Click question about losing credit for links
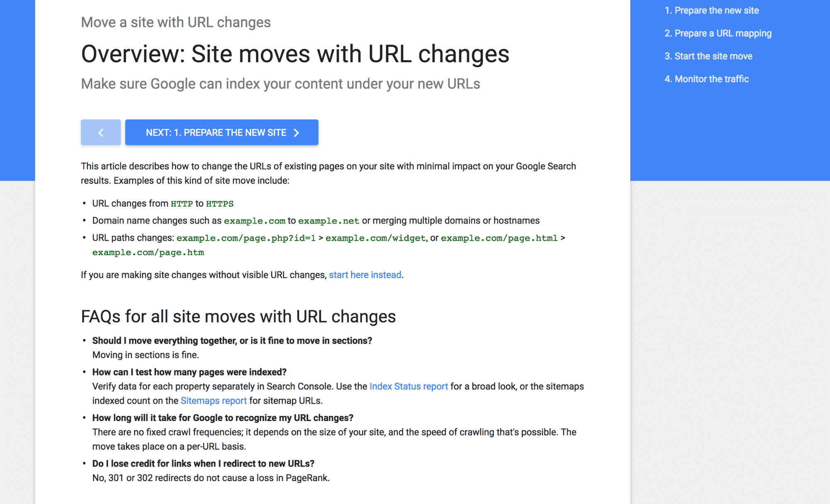This screenshot has width=830, height=504. tap(203, 463)
